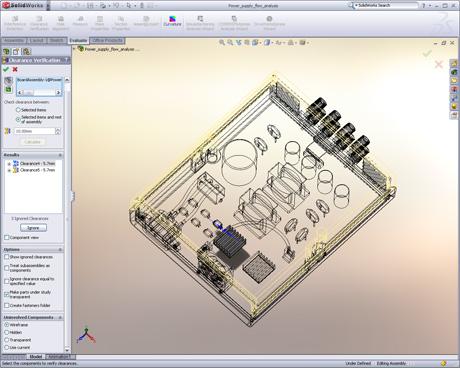Image resolution: width=460 pixels, height=368 pixels.
Task: Switch to the Evaluate tab
Action: click(78, 40)
